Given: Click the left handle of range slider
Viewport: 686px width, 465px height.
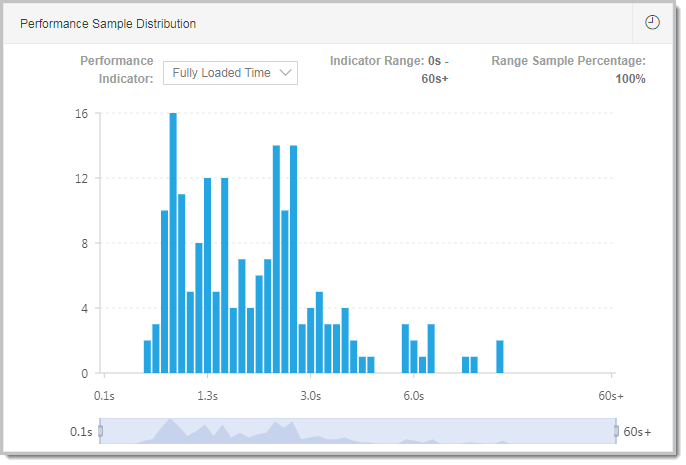Looking at the screenshot, I should click(100, 431).
